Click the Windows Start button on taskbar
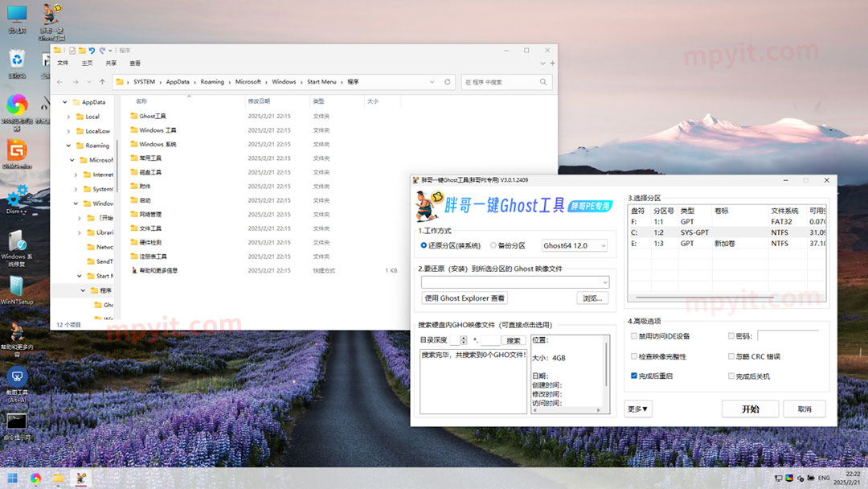The height and width of the screenshot is (489, 868). coord(12,478)
